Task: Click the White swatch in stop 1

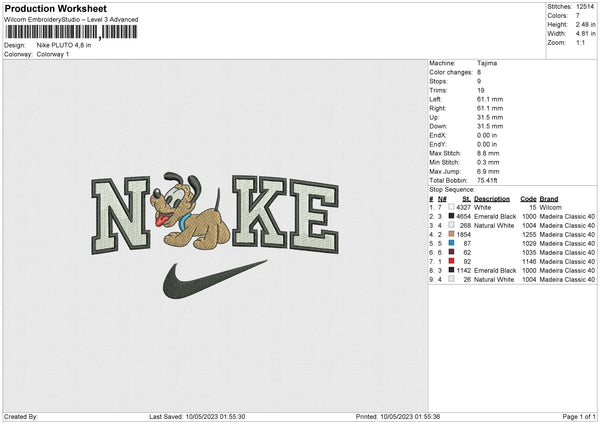Action: pyautogui.click(x=452, y=207)
